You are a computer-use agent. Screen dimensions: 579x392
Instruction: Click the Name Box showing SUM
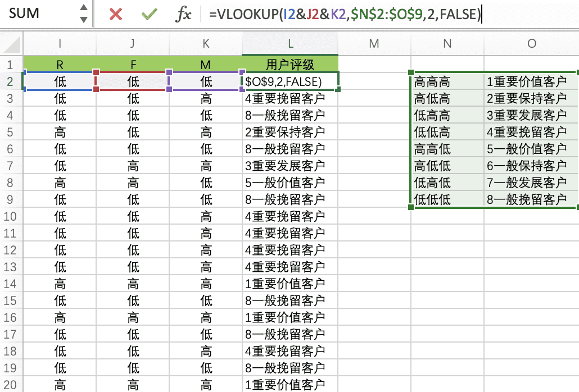point(39,13)
